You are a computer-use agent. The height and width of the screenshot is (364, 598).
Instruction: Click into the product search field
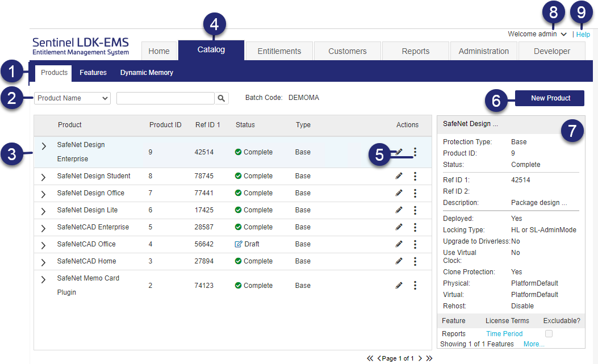click(x=165, y=98)
